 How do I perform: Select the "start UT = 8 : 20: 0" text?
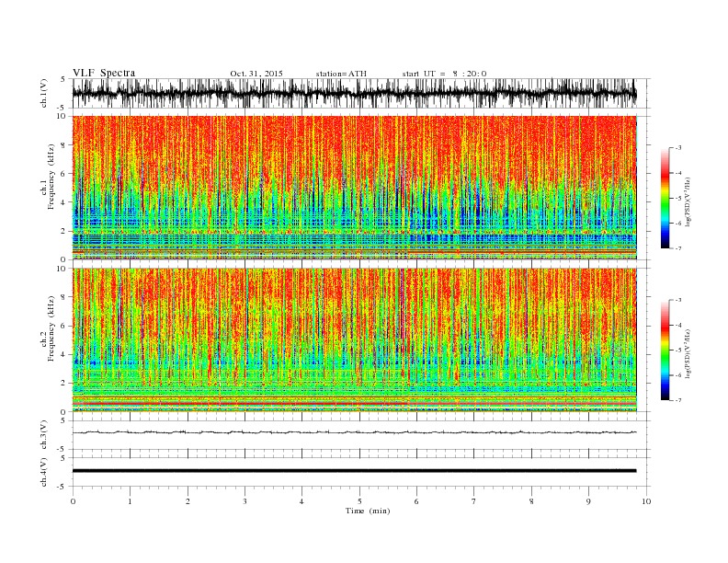point(444,74)
